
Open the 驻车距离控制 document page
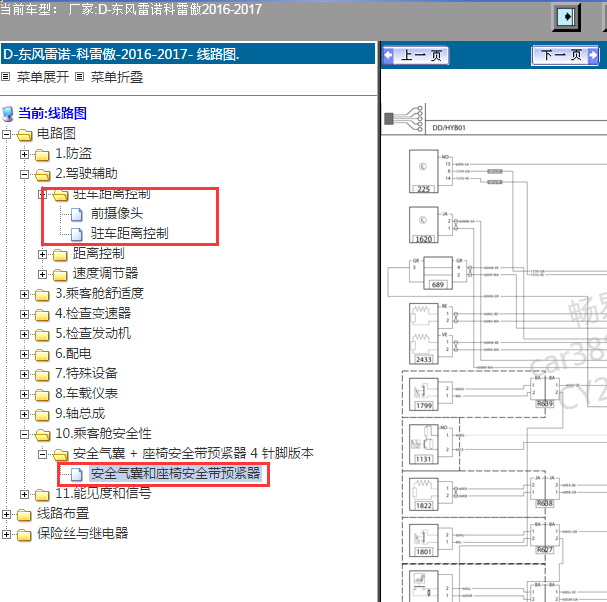click(x=130, y=233)
